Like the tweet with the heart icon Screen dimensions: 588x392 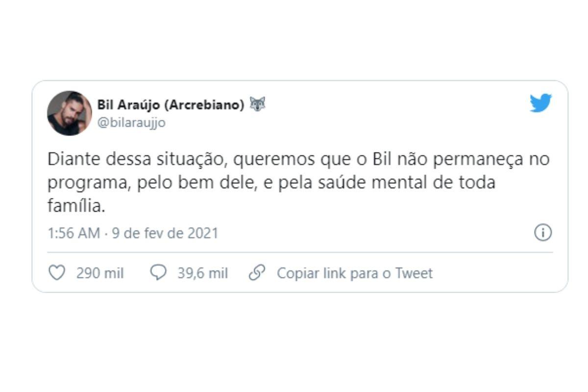pos(57,273)
